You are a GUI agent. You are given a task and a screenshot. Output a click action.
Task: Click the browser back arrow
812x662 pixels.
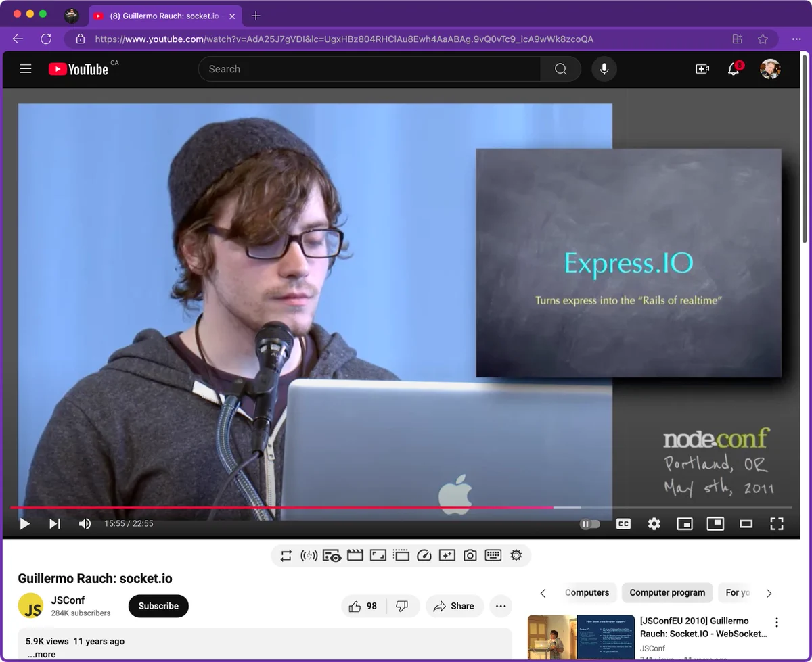[18, 39]
